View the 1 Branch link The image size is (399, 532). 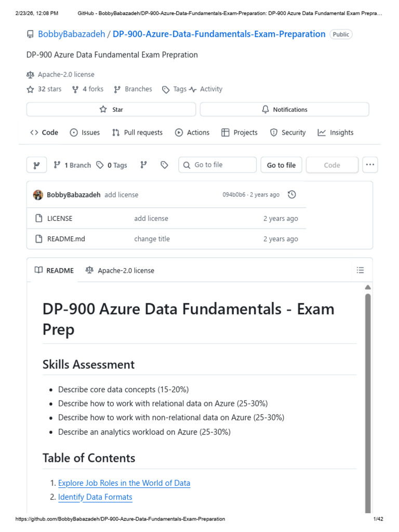coord(73,165)
